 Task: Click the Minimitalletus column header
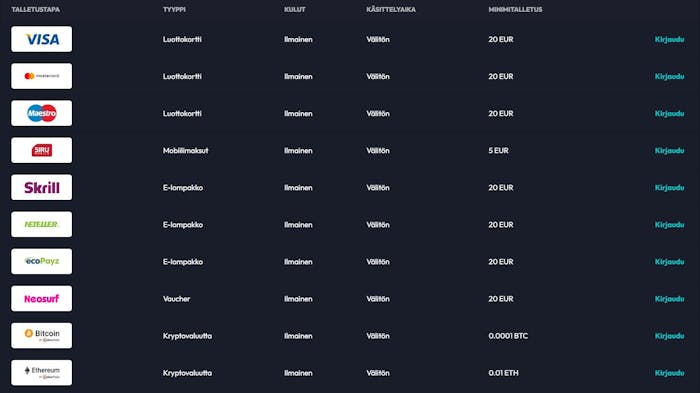click(x=515, y=9)
